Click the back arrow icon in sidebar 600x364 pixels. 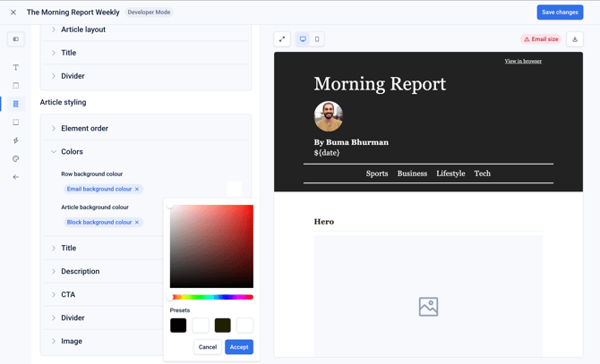(x=16, y=177)
